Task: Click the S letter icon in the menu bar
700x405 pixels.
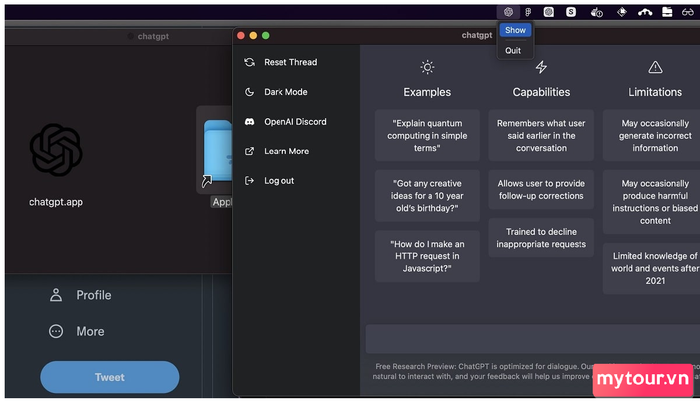Action: click(x=571, y=12)
